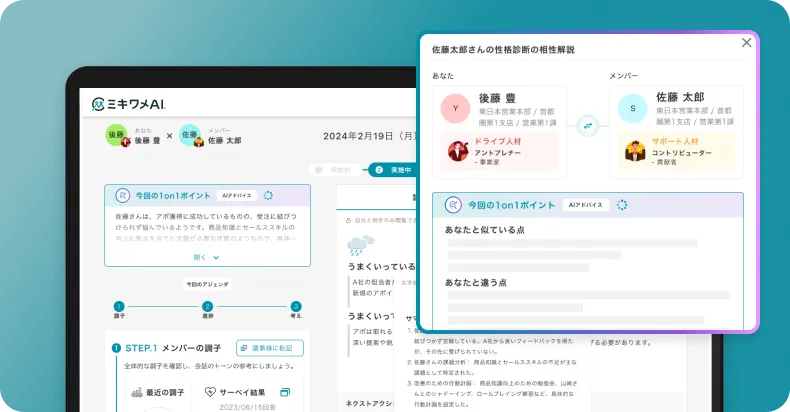Click the AIアドバイス badge in the left panel

click(x=237, y=195)
